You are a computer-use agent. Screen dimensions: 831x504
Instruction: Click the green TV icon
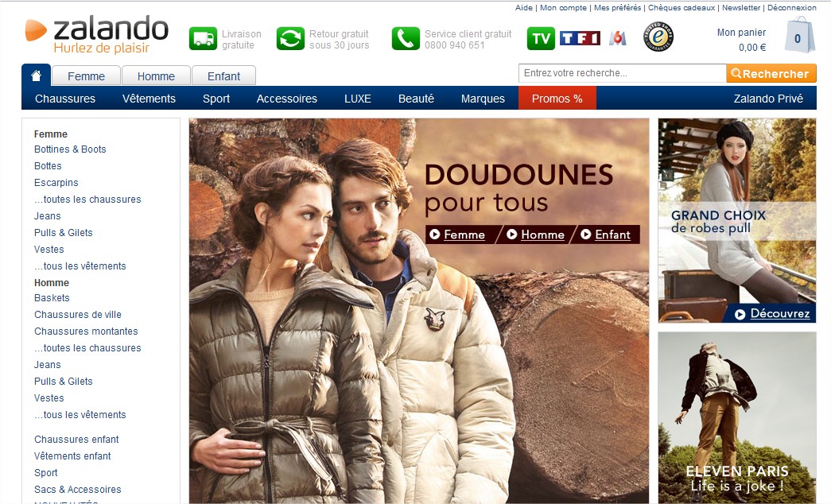click(541, 39)
